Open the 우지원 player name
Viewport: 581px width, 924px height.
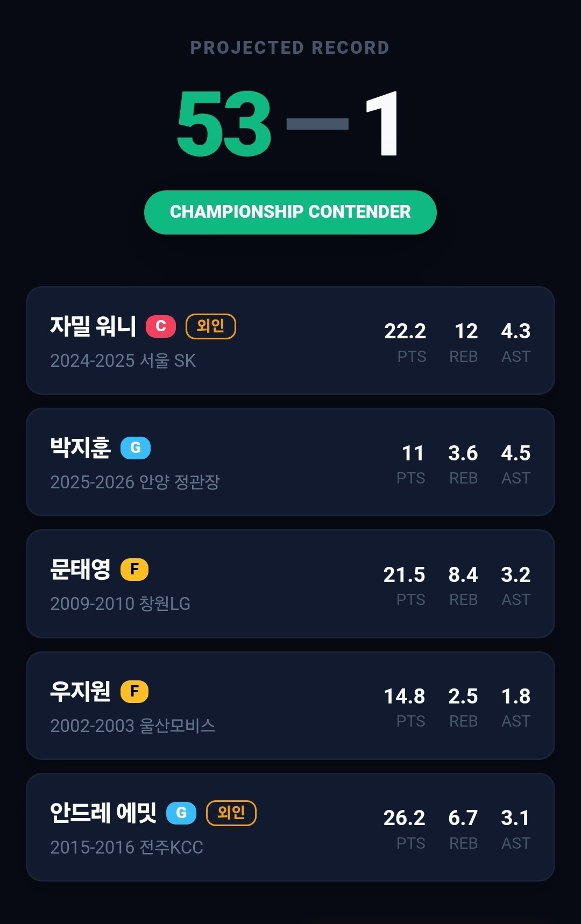tap(81, 691)
